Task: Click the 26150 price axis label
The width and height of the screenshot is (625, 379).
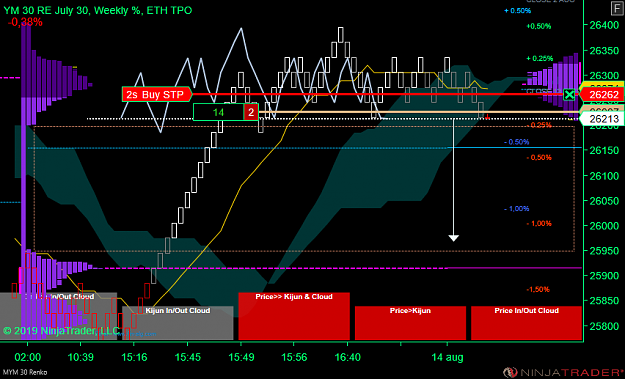Action: tap(604, 150)
